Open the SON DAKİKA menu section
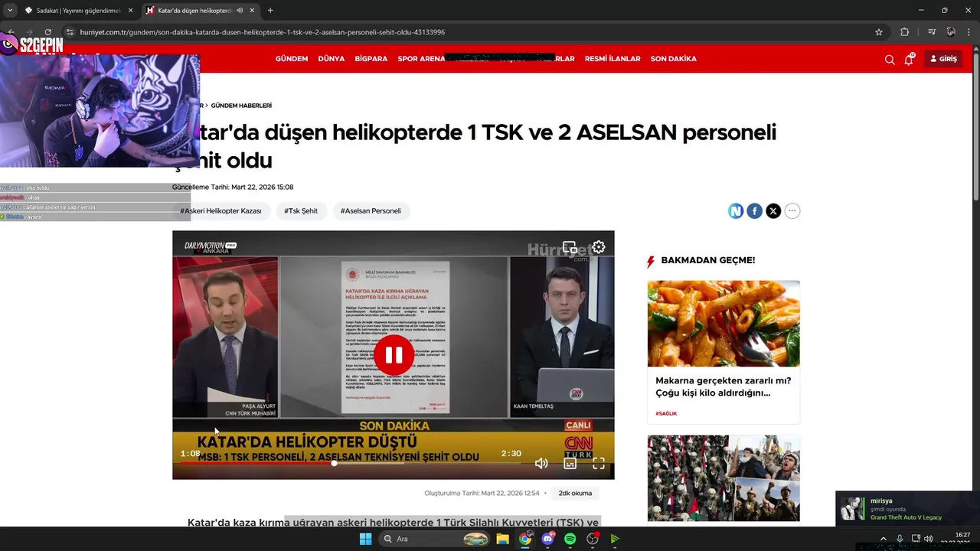The height and width of the screenshot is (551, 980). 674,59
